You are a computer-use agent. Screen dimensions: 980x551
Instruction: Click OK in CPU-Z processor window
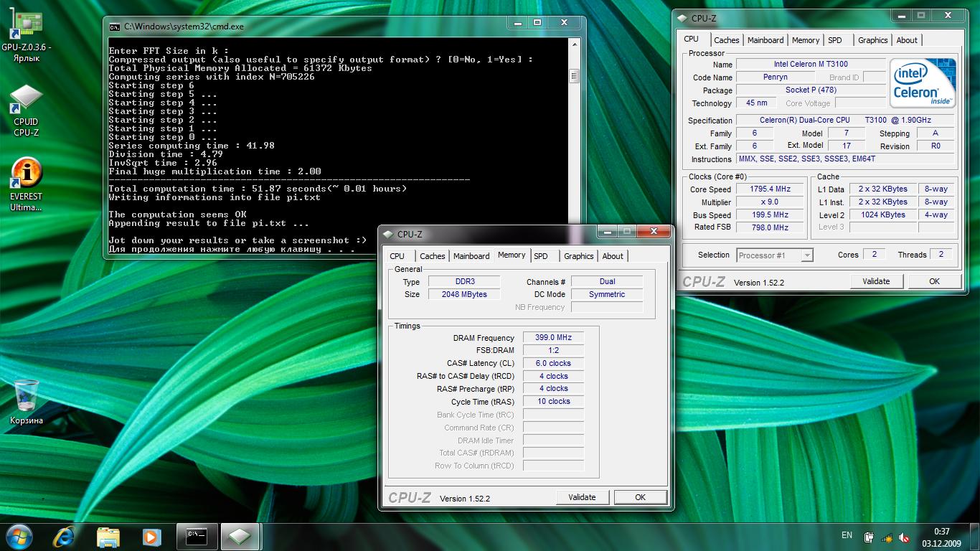pos(934,281)
